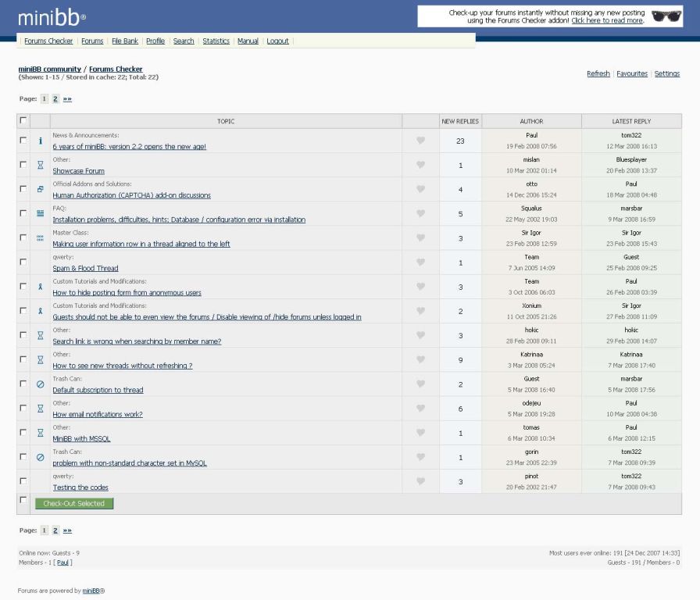Click the sunglasses icon in the top banner
700x600 pixels.
point(666,16)
